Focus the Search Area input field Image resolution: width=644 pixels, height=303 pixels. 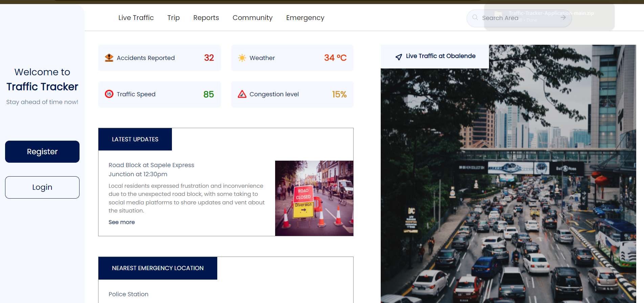coord(519,18)
